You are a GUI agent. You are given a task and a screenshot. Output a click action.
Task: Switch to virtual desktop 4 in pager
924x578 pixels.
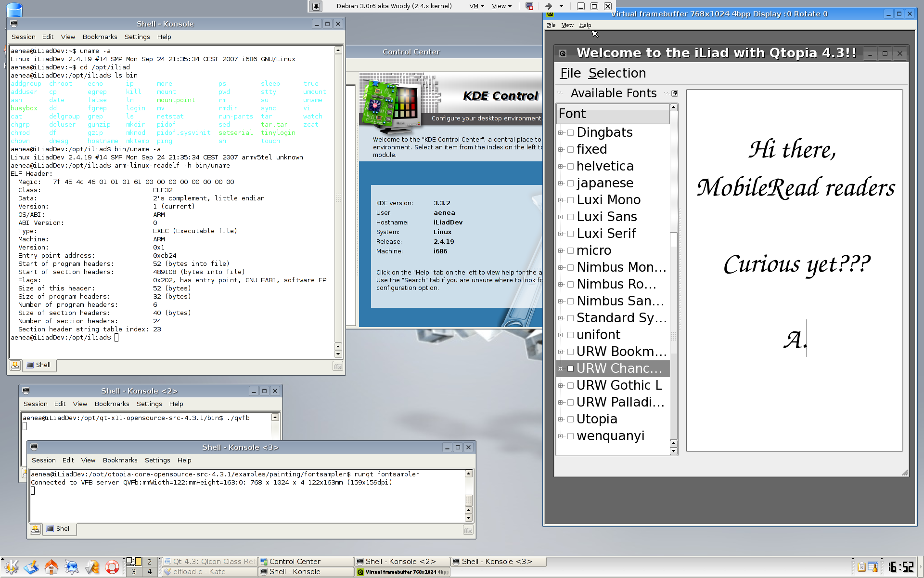[149, 572]
